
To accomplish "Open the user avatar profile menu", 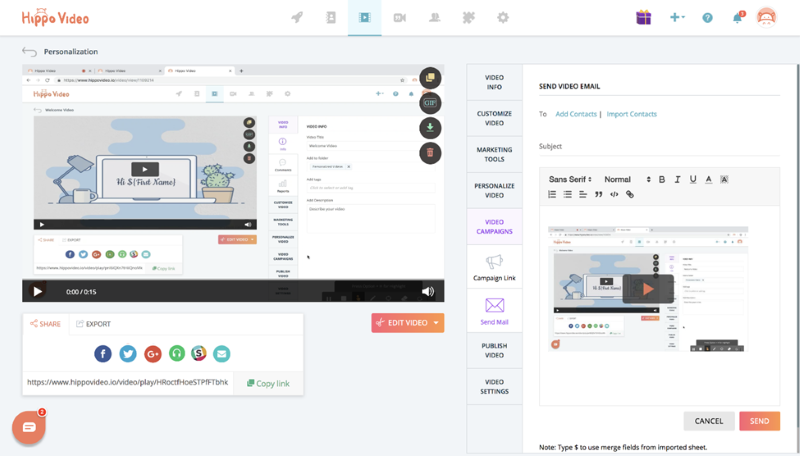I will (x=766, y=17).
